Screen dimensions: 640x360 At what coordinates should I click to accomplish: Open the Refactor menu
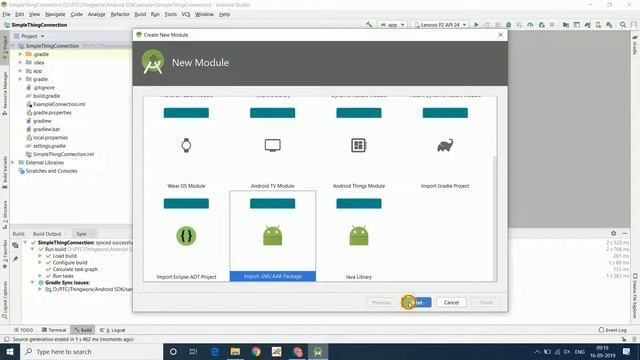tap(120, 14)
